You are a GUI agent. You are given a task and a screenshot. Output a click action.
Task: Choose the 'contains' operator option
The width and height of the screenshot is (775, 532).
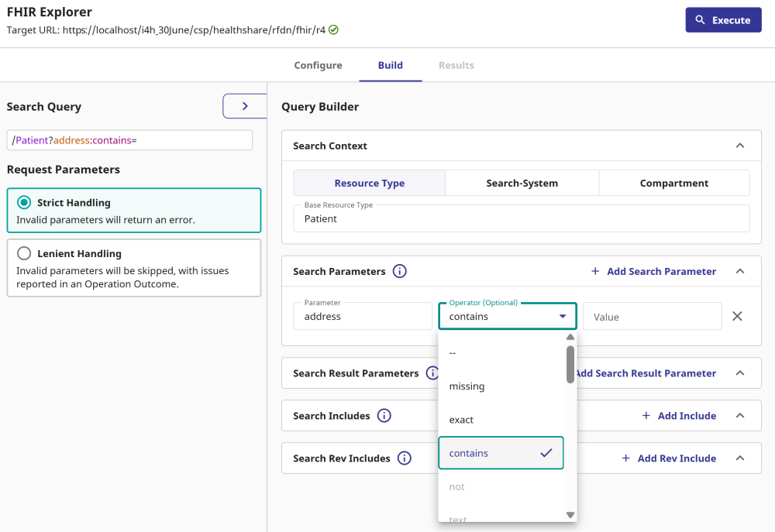[501, 453]
